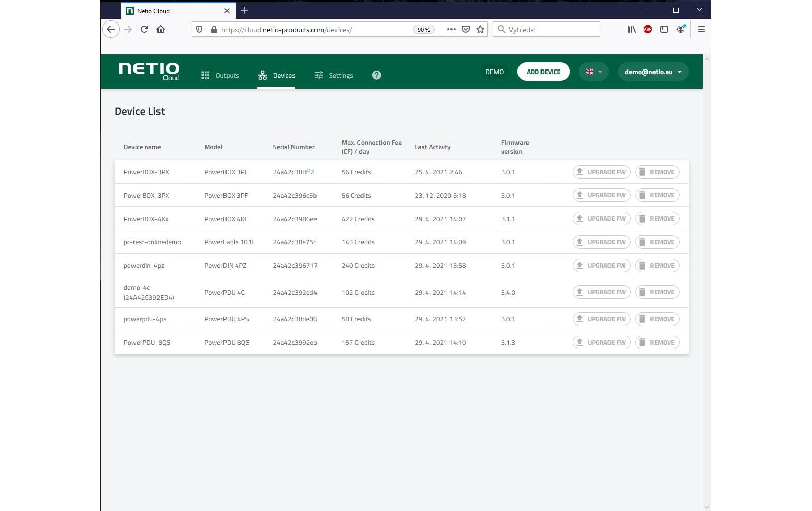Screen dimensions: 812x511
Task: Select the Netio Cloud browser tab
Action: (x=178, y=11)
